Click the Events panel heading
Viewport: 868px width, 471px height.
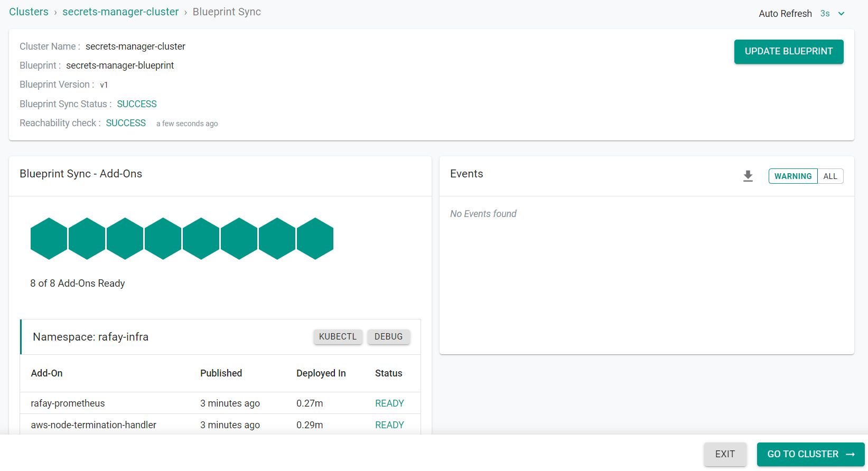point(466,174)
